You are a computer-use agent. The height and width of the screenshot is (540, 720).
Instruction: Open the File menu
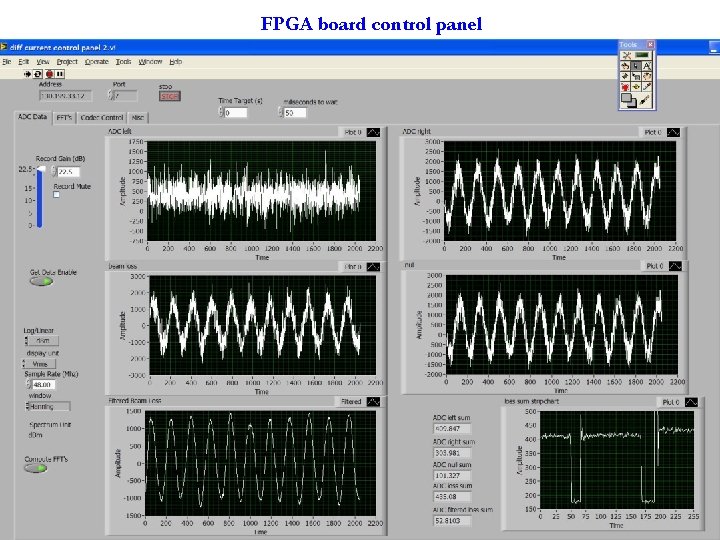[x=6, y=62]
